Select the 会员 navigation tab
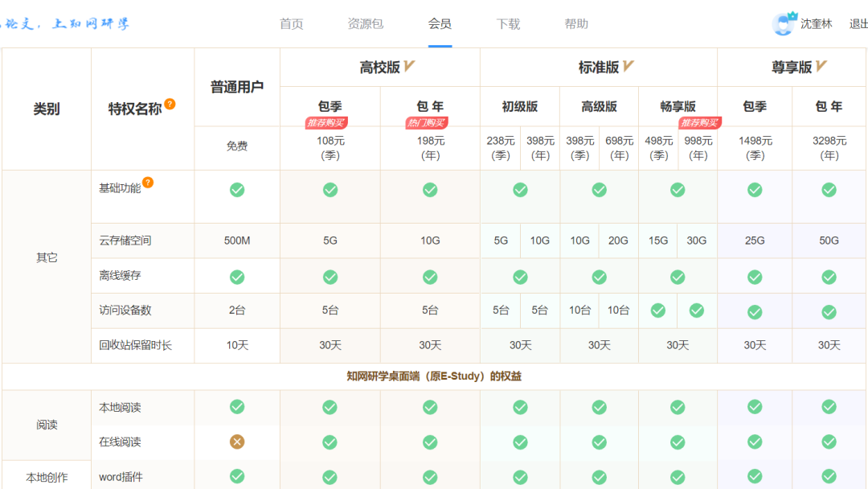This screenshot has width=868, height=489. [x=440, y=24]
